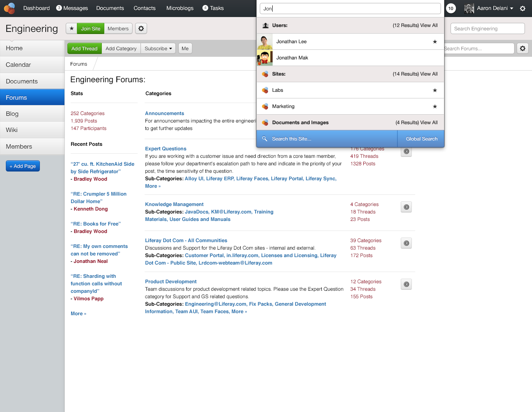Select Jonathan Mak from results
This screenshot has width=532, height=412.
coord(350,58)
